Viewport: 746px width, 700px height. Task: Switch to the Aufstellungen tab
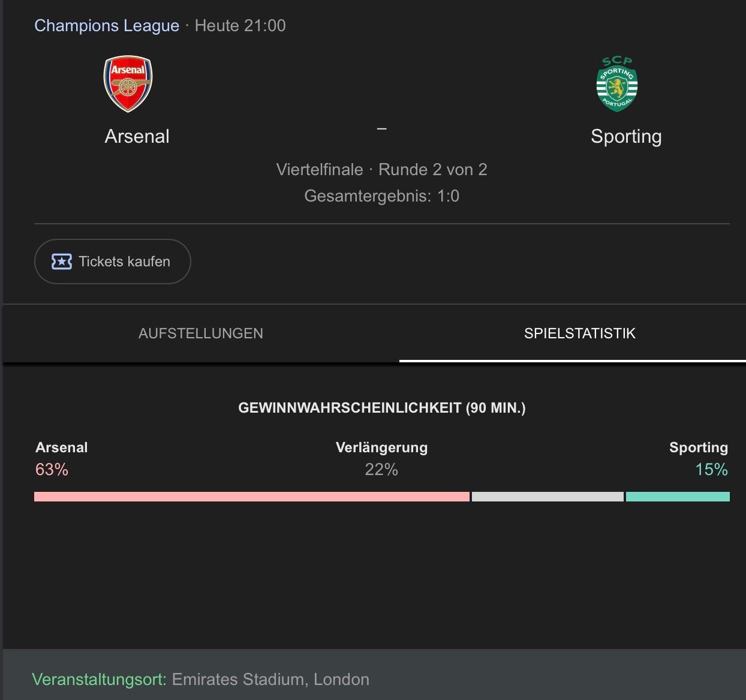tap(201, 334)
